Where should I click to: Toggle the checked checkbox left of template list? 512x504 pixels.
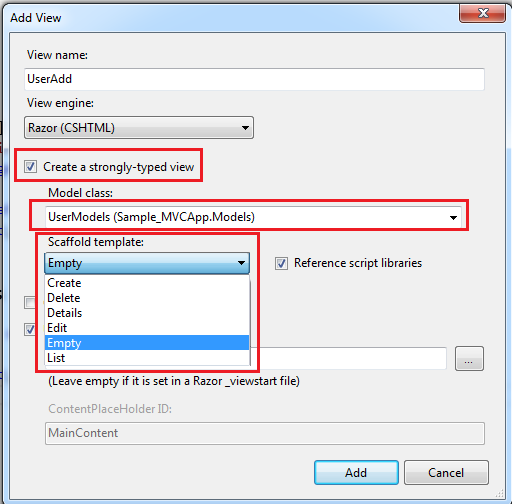point(30,330)
